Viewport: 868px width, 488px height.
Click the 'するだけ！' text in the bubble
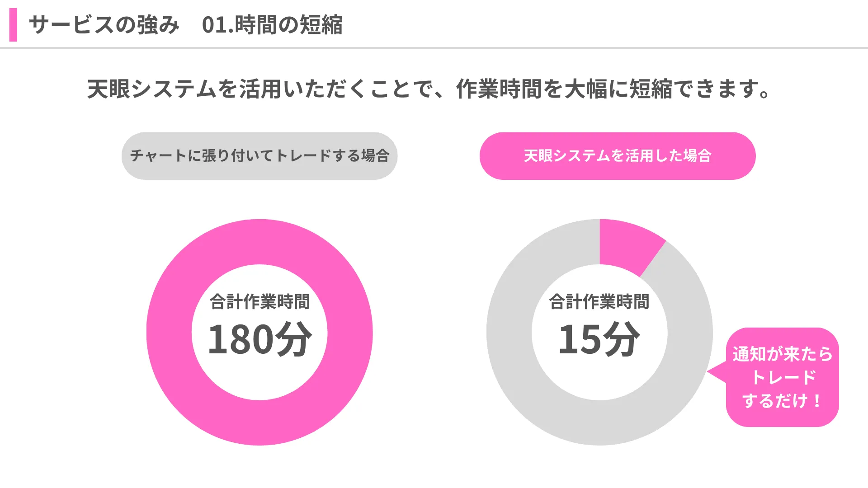[x=783, y=401]
